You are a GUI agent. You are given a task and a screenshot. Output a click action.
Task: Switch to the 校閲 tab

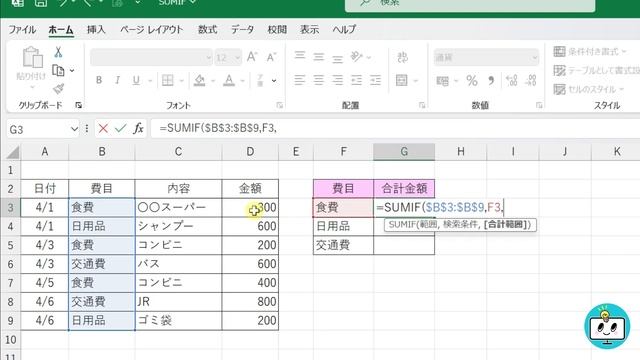tap(277, 30)
